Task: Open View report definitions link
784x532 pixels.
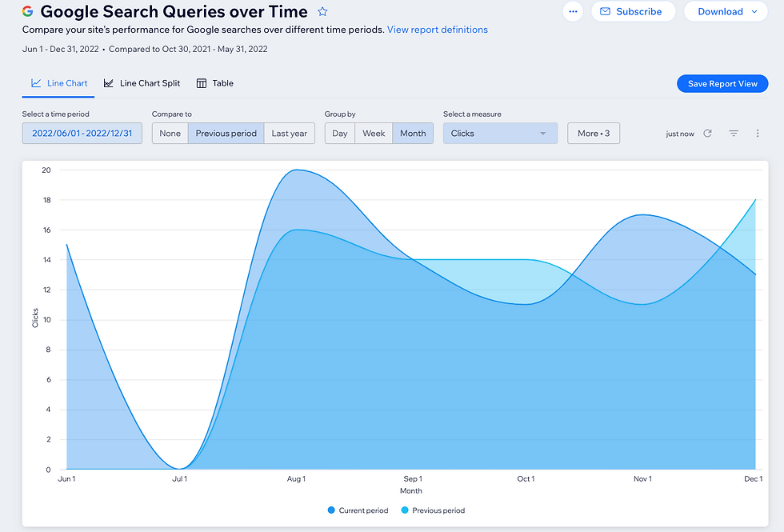Action: [438, 30]
